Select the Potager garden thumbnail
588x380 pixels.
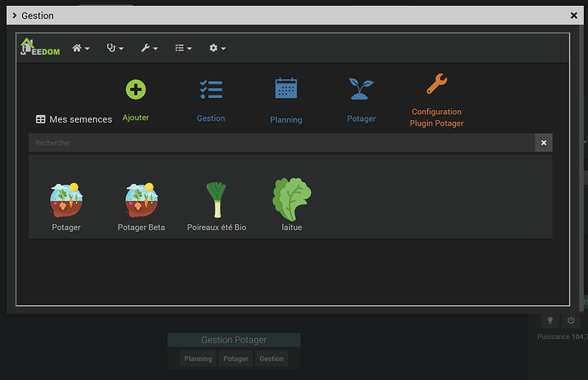pos(66,200)
